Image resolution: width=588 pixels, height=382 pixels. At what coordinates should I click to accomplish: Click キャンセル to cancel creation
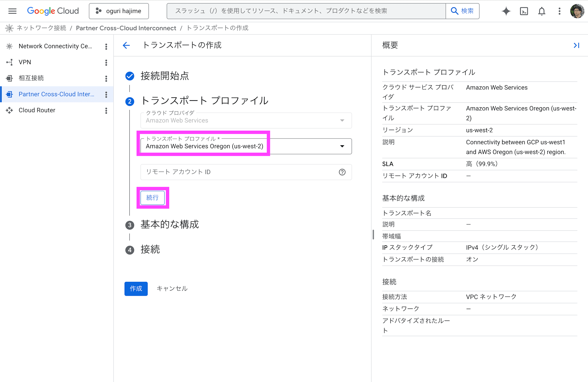coord(172,288)
